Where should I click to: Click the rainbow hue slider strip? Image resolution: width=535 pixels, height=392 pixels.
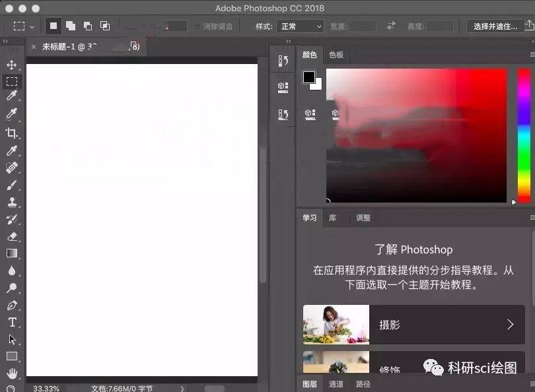coord(524,135)
